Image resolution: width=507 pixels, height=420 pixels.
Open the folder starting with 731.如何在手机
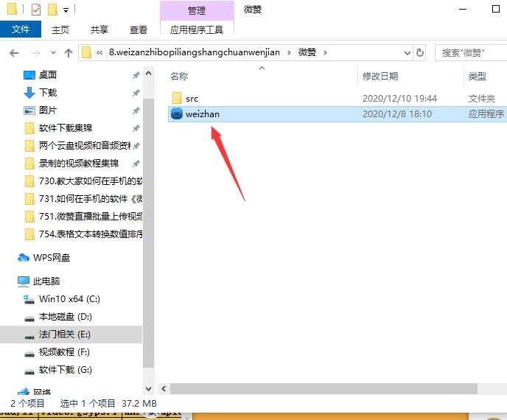[x=91, y=198]
